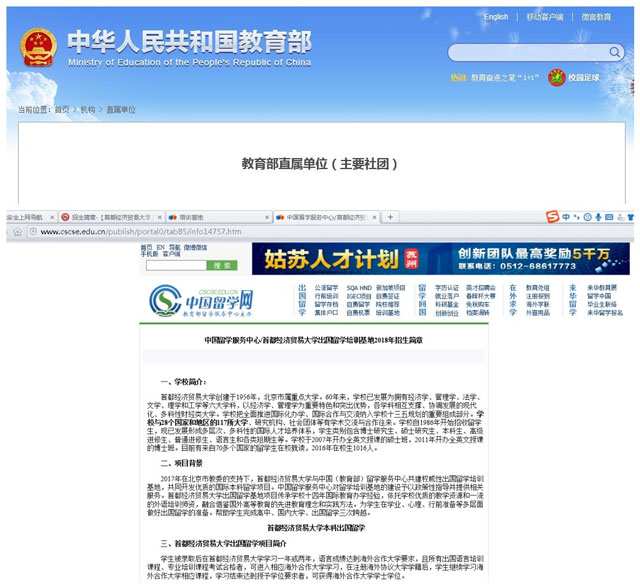Viewport: 640px width, 588px height.
Task: Open a new browser tab with plus
Action: tap(390, 217)
